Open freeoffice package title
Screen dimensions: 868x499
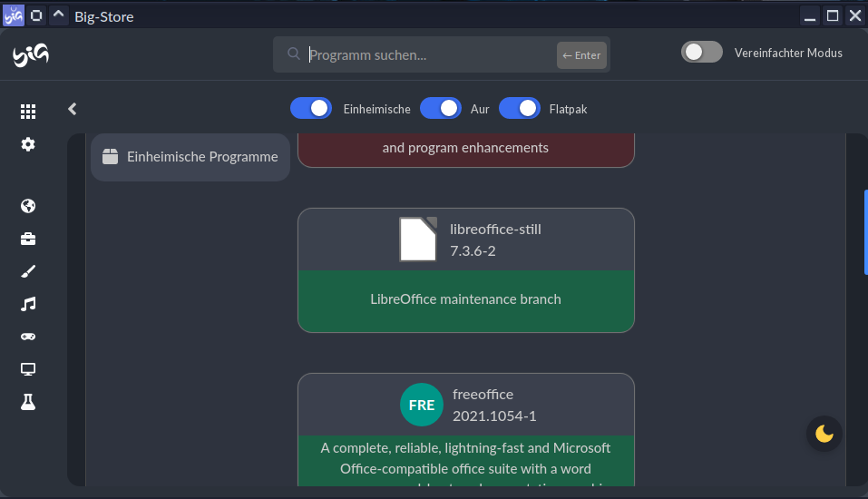click(x=483, y=395)
